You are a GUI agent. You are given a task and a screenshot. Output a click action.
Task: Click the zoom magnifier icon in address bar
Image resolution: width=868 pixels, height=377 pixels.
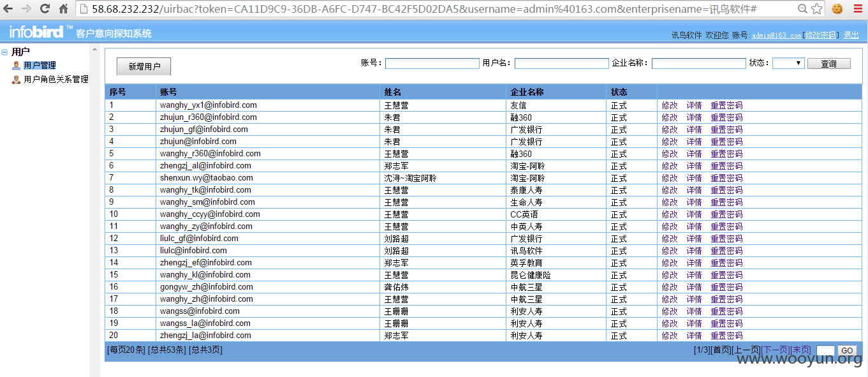(802, 9)
